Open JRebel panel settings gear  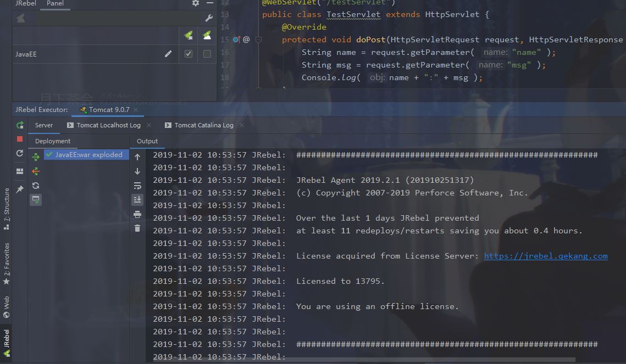[x=195, y=3]
